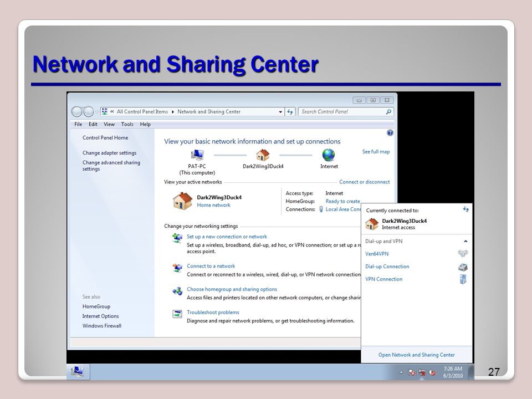Open the View menu
Viewport: 532px width, 399px height.
tap(109, 124)
